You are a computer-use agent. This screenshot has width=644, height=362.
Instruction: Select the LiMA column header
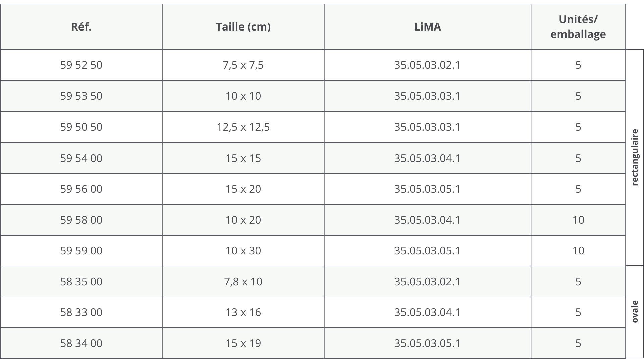click(427, 27)
